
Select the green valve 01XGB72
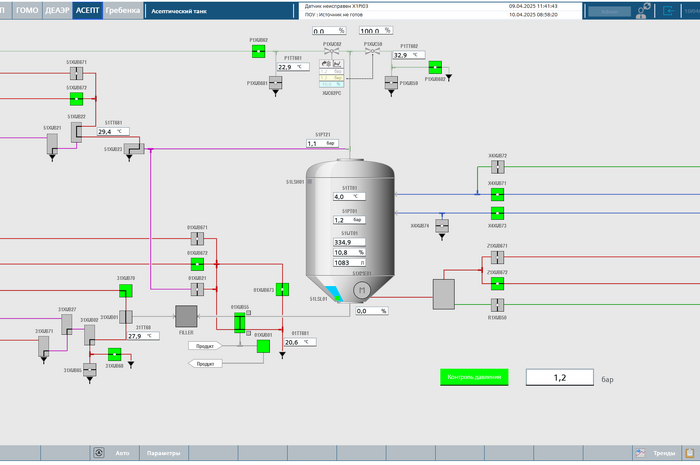point(197,265)
